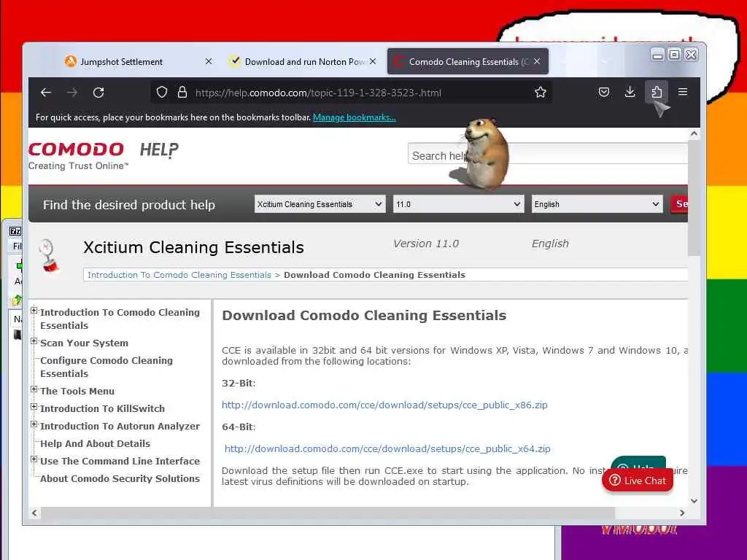This screenshot has width=747, height=560.
Task: Expand Use The Command Line Interface node
Action: click(34, 459)
